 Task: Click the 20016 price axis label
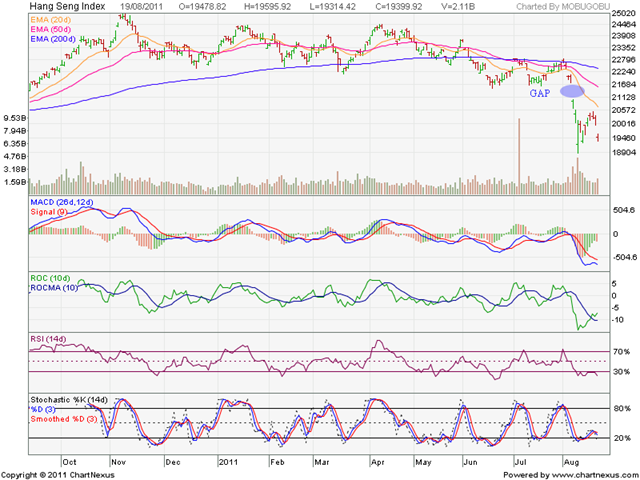point(623,124)
